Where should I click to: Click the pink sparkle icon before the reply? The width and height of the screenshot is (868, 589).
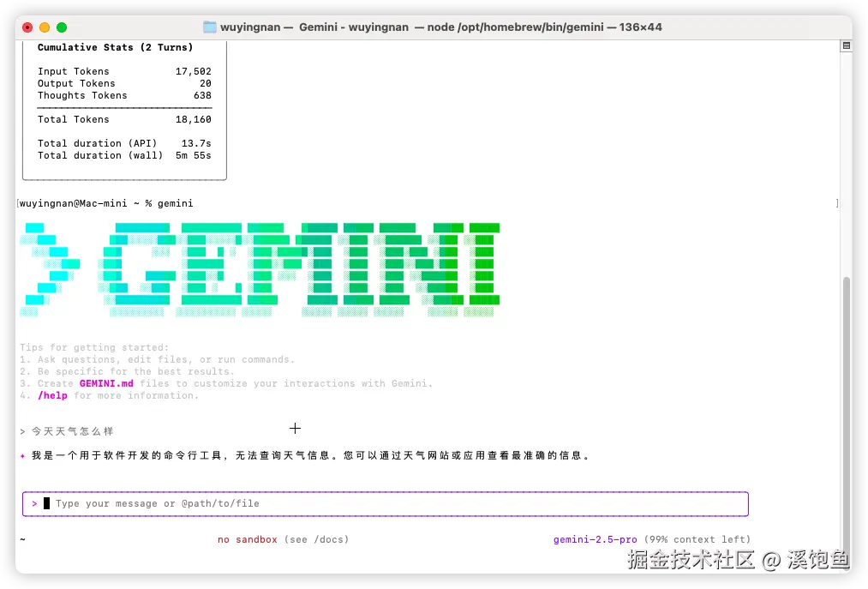coord(22,456)
